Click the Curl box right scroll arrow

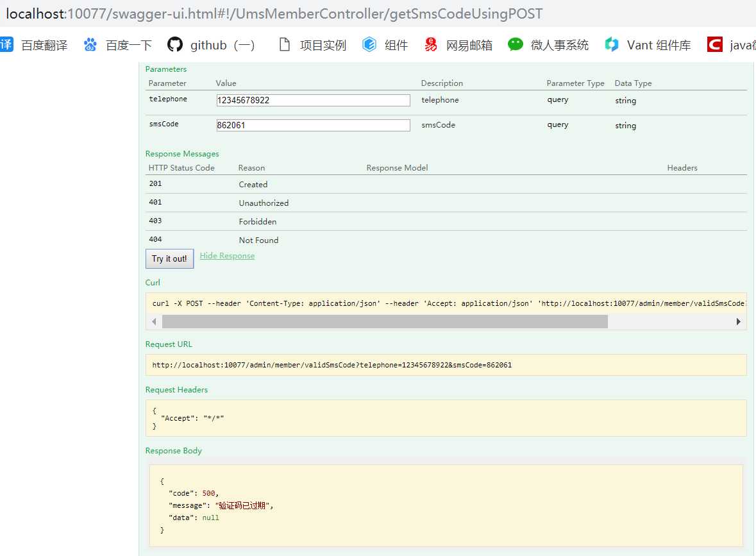pos(738,322)
